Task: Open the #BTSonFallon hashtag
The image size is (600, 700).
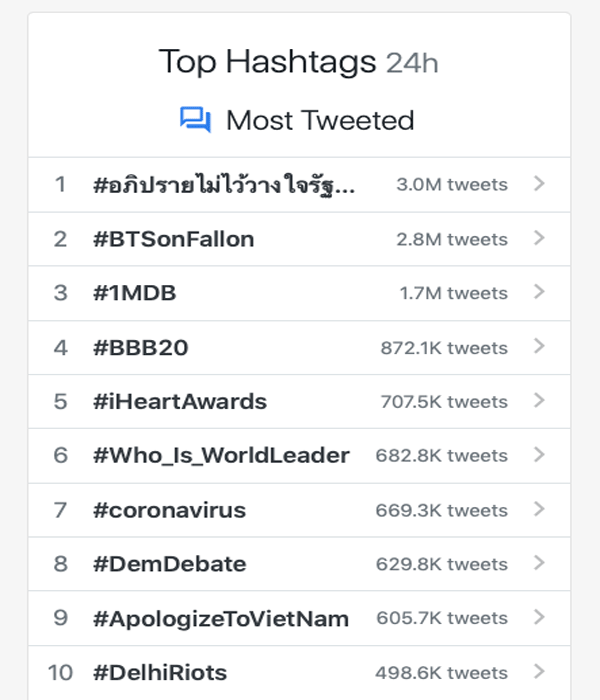Action: [x=174, y=239]
